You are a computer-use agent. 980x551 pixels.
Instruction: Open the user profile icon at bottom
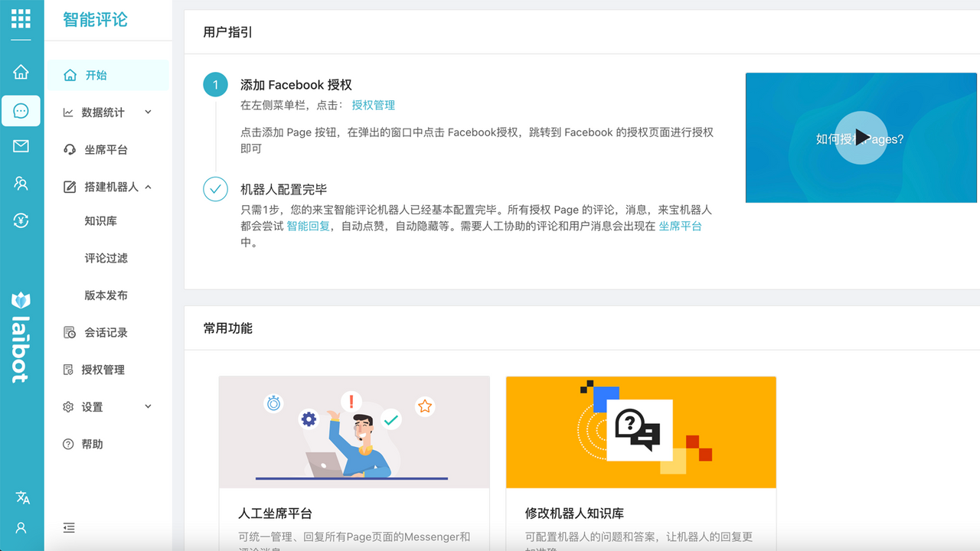pos(21,528)
